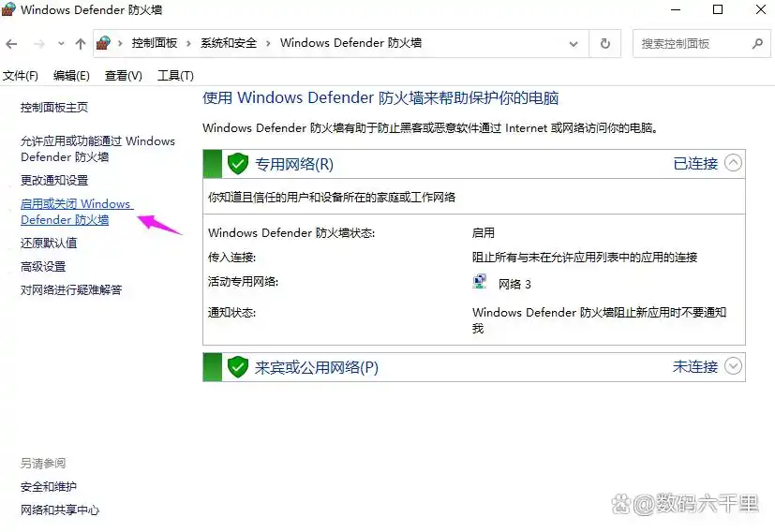Select the 网络 3 network name
The image size is (775, 532).
[514, 284]
